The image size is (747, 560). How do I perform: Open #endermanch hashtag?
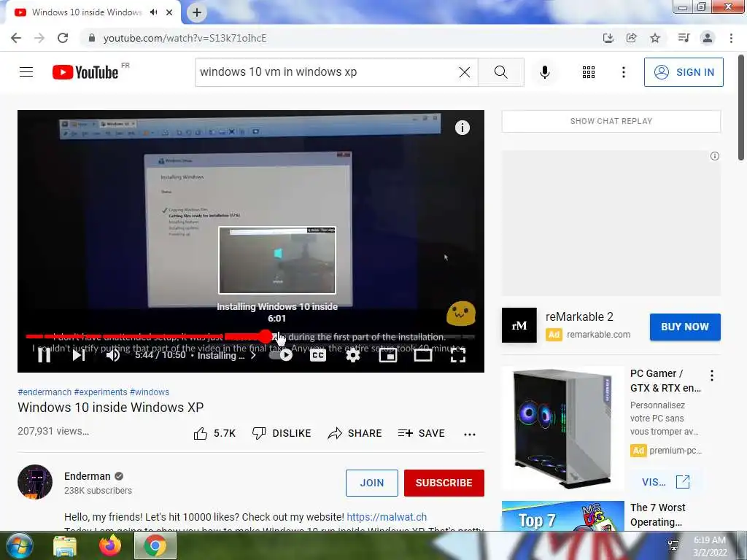coord(44,392)
